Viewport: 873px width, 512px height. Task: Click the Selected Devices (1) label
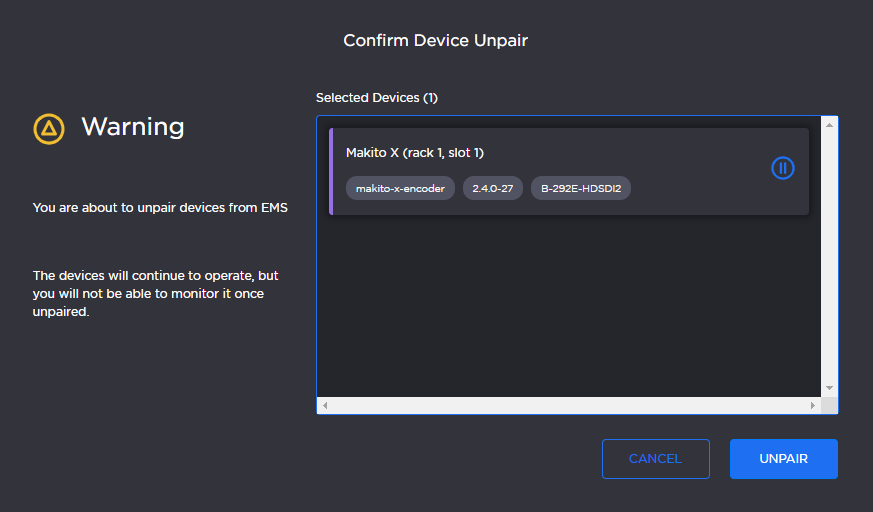point(377,98)
